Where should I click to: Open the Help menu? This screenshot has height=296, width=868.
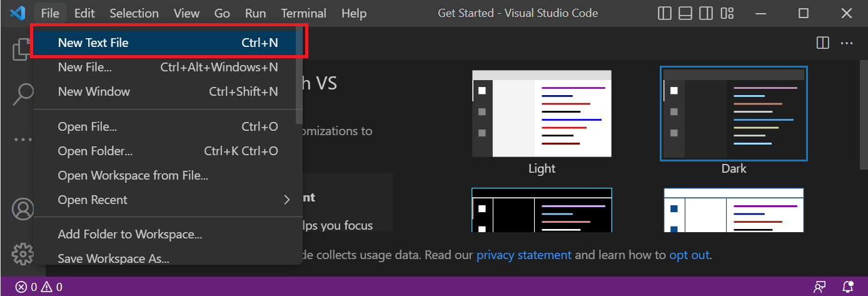coord(354,13)
